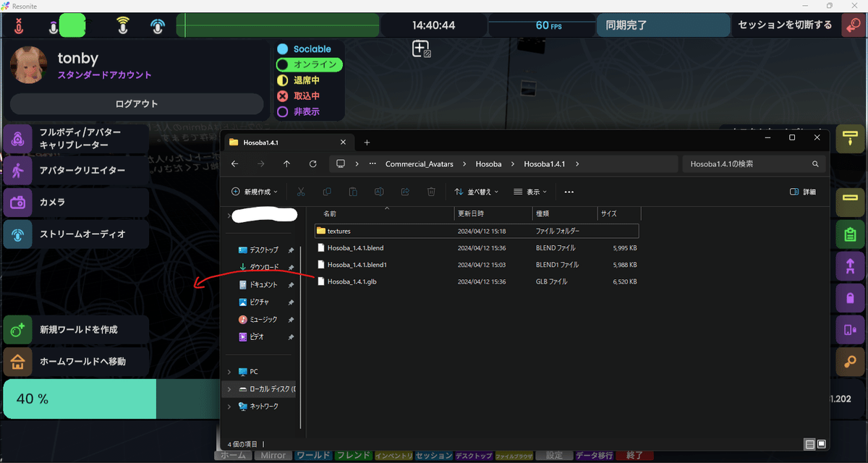Screen dimensions: 868x463
Task: Open the Full Body/Avatar Calibrator
Action: tap(76, 139)
